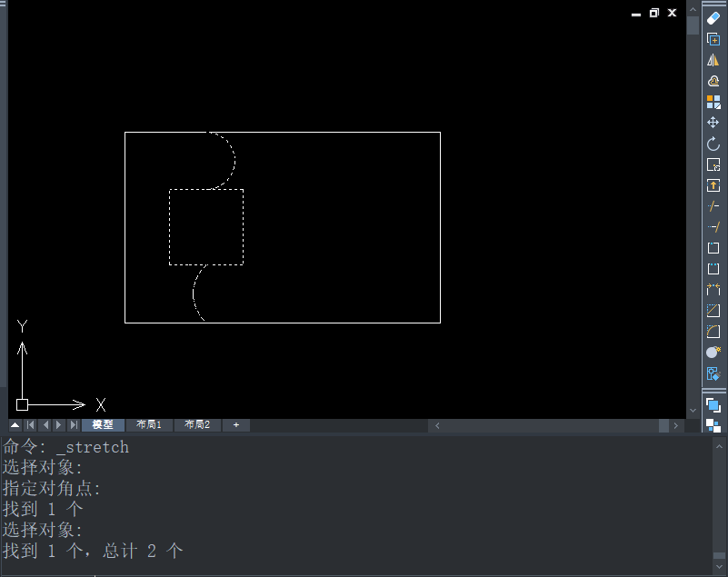728x577 pixels.
Task: Expand the layout list triangle button
Action: click(15, 424)
